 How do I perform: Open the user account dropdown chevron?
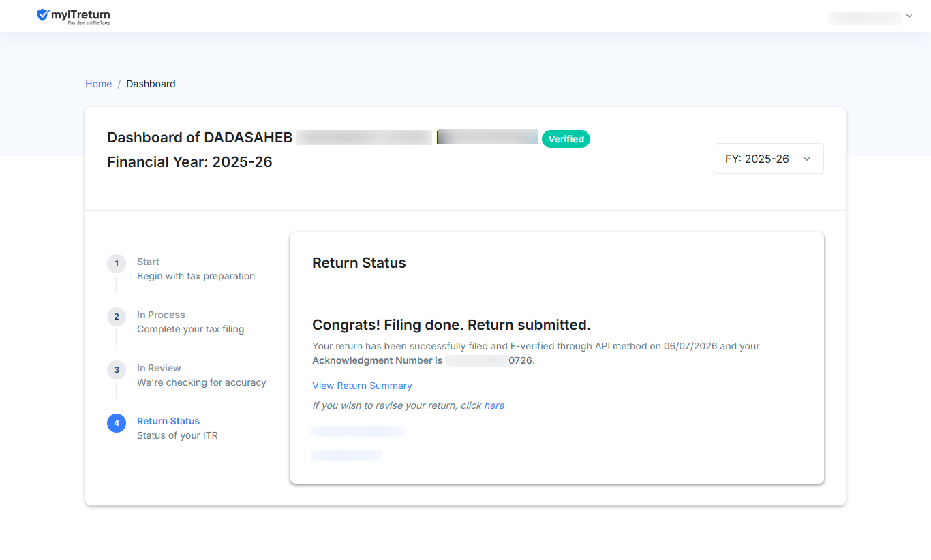(909, 16)
